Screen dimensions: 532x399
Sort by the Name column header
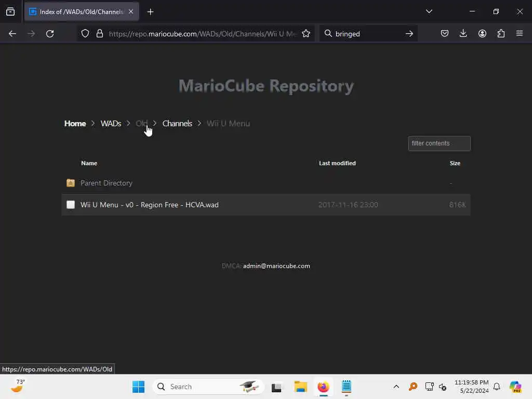89,163
